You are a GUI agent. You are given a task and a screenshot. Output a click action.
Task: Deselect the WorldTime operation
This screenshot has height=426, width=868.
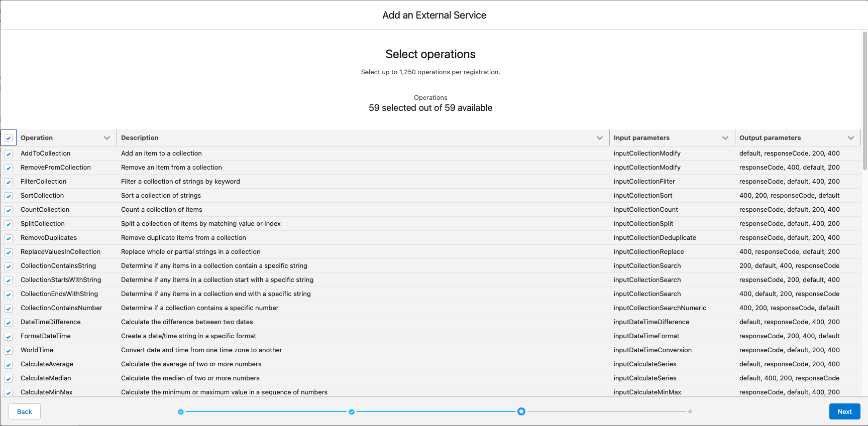(9, 350)
